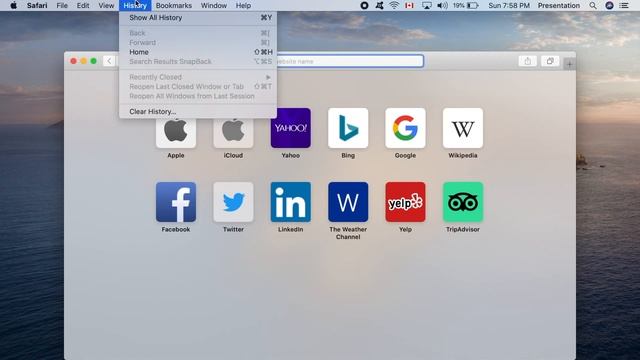Open the Siri icon in menu bar
This screenshot has height=360, width=640.
(x=609, y=6)
